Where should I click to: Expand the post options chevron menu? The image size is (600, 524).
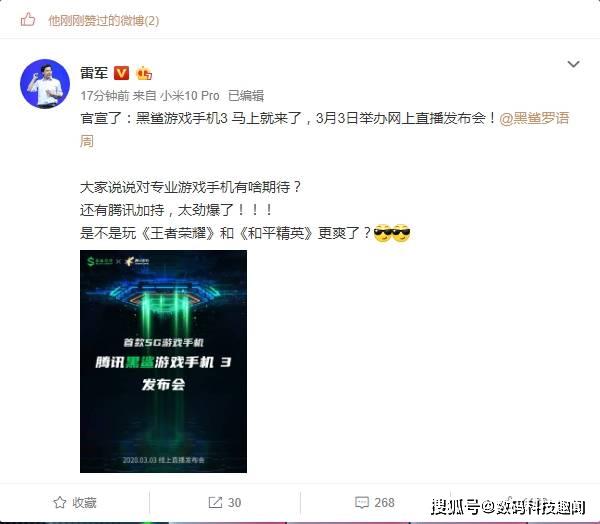pyautogui.click(x=573, y=64)
